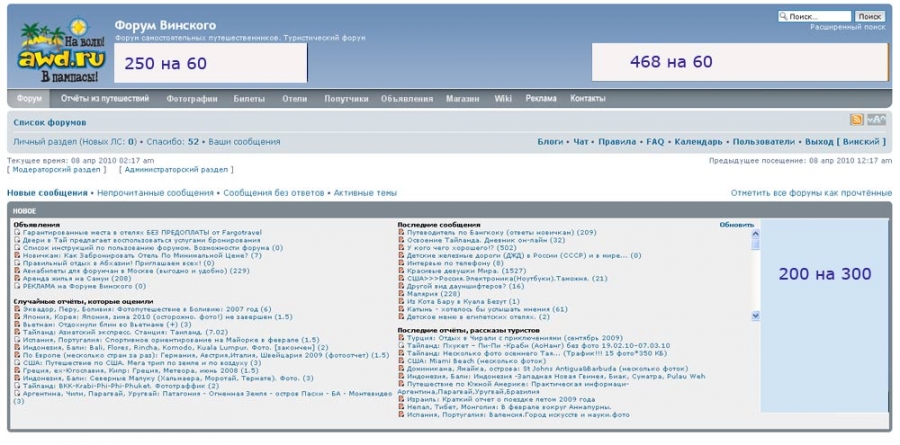Viewport: 900px width, 445px height.
Task: Open Администраторский раздел link
Action: pos(176,169)
